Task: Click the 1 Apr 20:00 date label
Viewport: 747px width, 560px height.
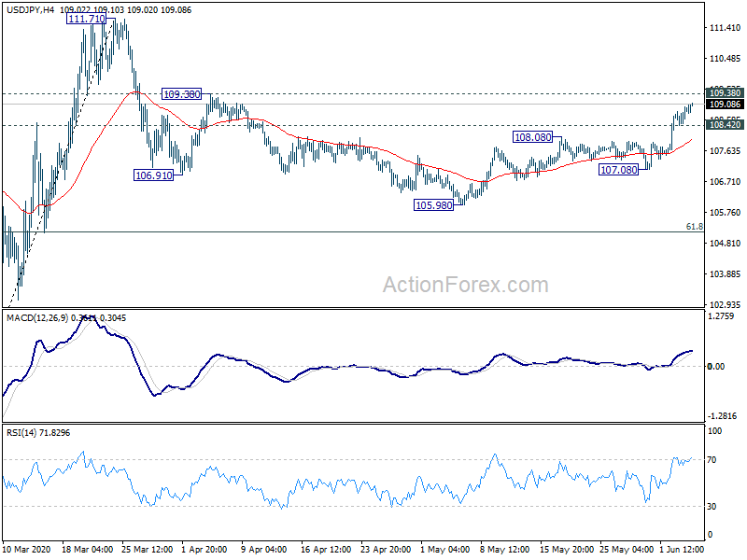Action: click(204, 550)
